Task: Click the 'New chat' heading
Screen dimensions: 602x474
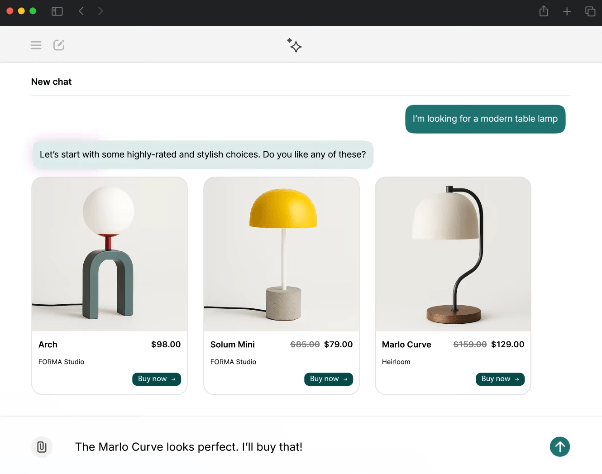Action: [x=51, y=82]
